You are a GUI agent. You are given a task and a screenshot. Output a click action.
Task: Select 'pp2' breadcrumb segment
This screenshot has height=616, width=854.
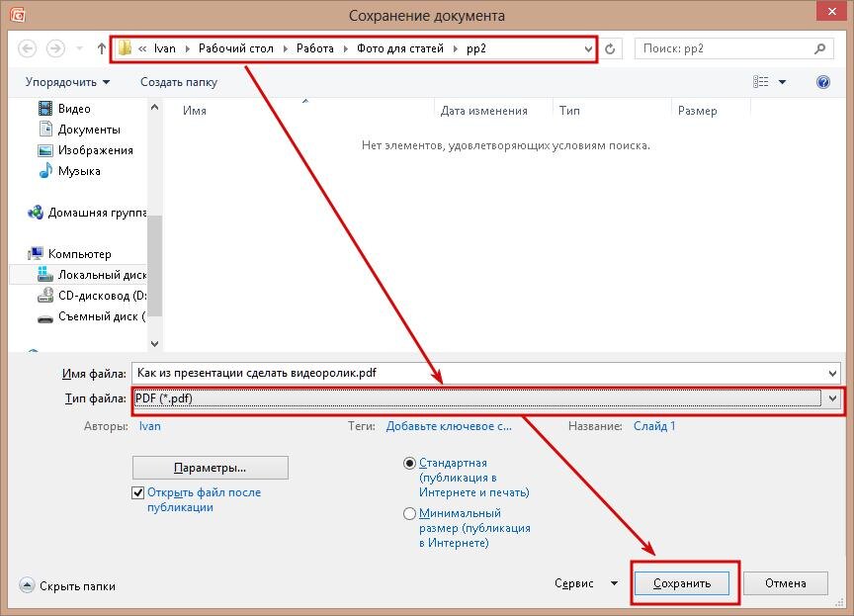point(476,49)
